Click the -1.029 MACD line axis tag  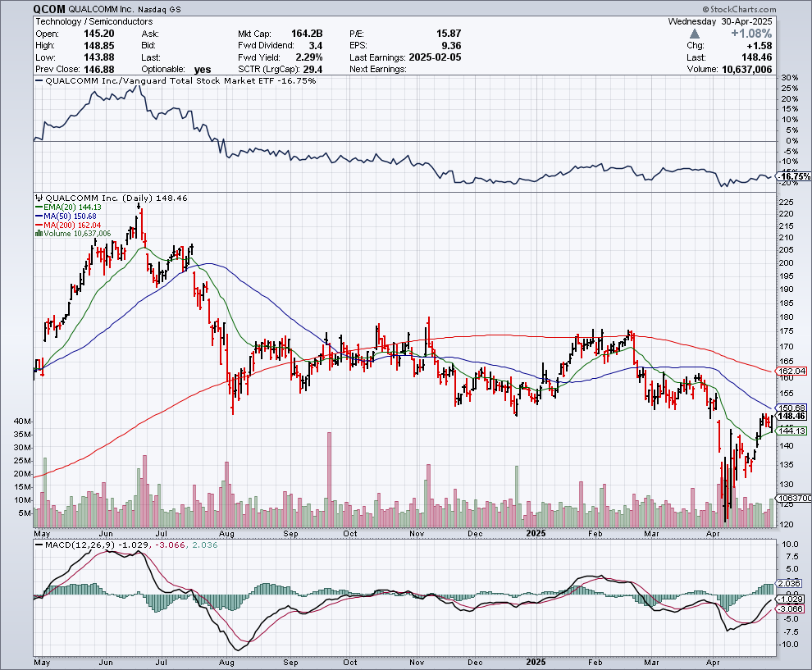click(x=791, y=599)
